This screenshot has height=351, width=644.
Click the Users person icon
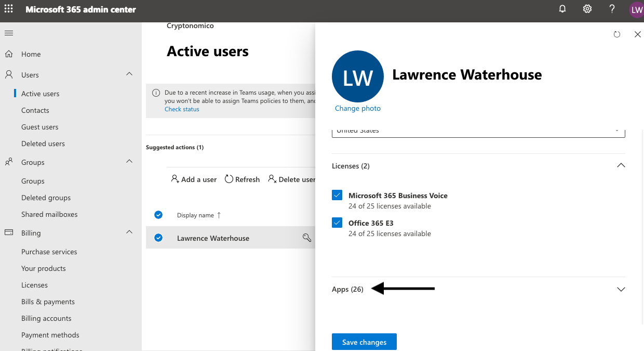(x=9, y=75)
